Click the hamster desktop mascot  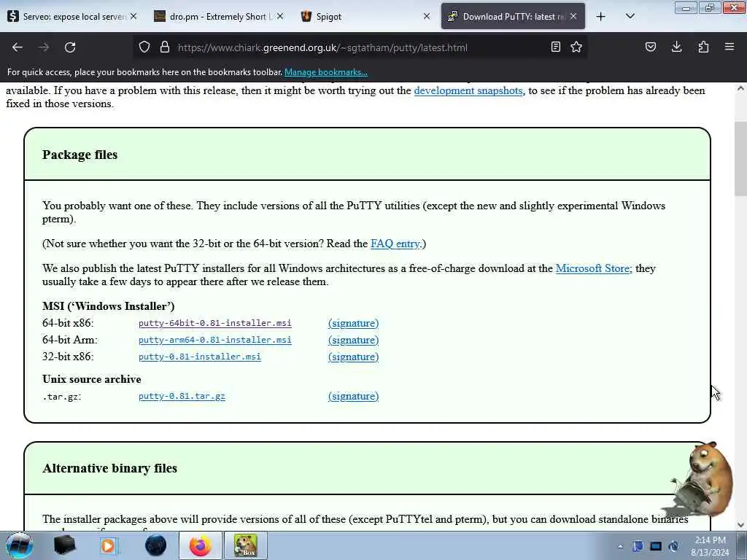(703, 480)
